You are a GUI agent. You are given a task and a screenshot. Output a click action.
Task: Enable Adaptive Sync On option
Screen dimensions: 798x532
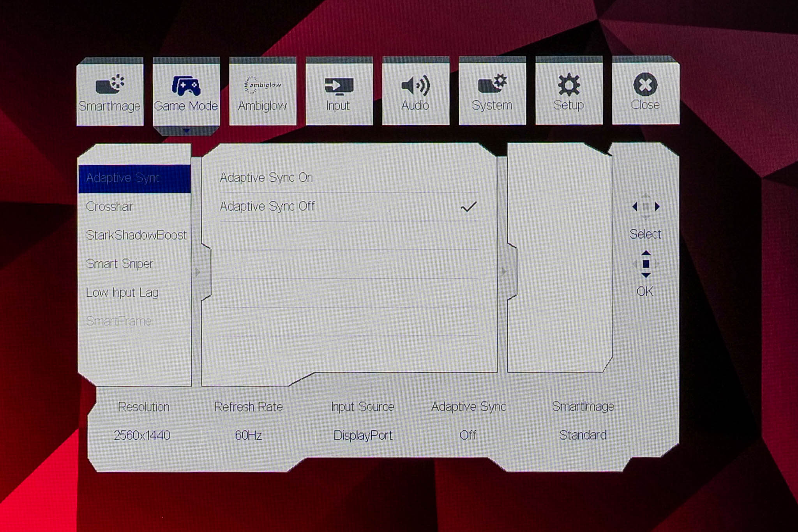(266, 178)
